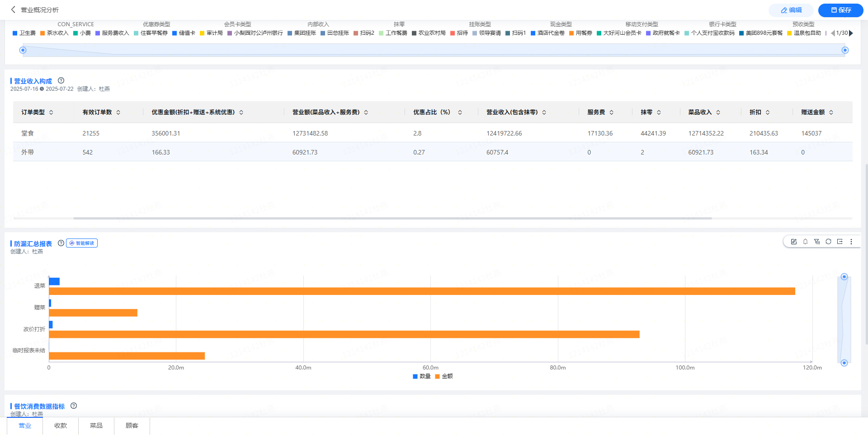
Task: Click right handle of top range slider
Action: coord(845,50)
